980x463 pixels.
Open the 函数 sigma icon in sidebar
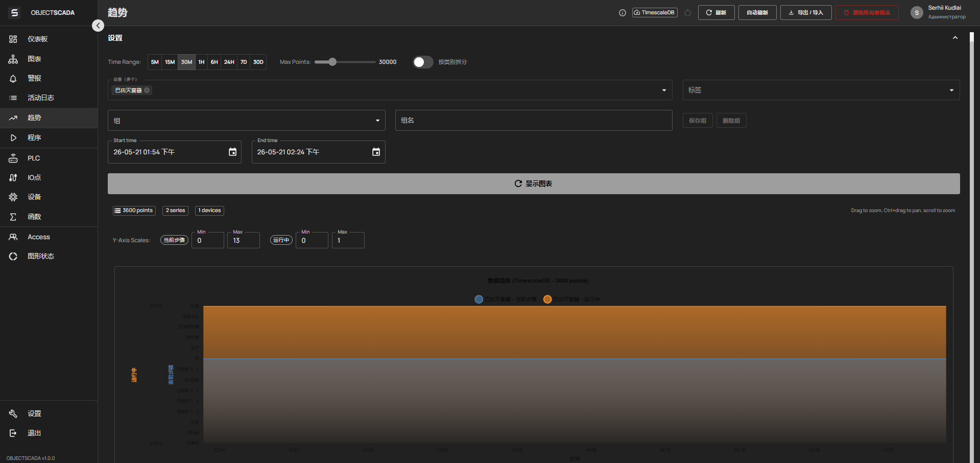(13, 217)
